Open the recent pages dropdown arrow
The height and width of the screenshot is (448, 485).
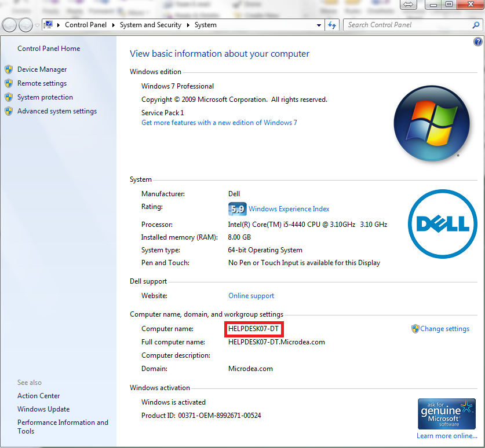click(37, 25)
